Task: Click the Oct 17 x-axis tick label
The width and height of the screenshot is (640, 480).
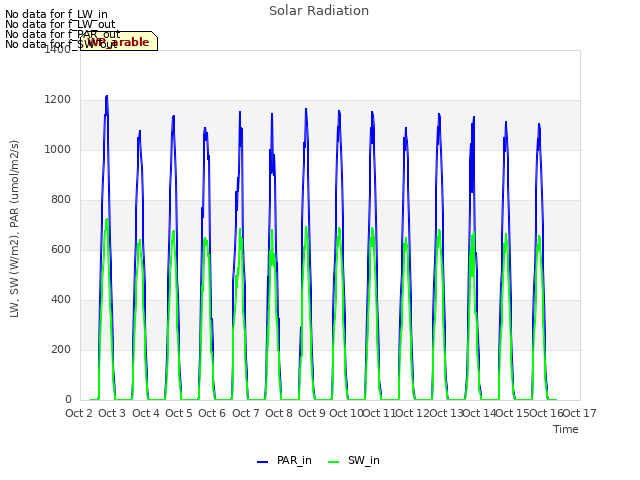Action: click(580, 413)
